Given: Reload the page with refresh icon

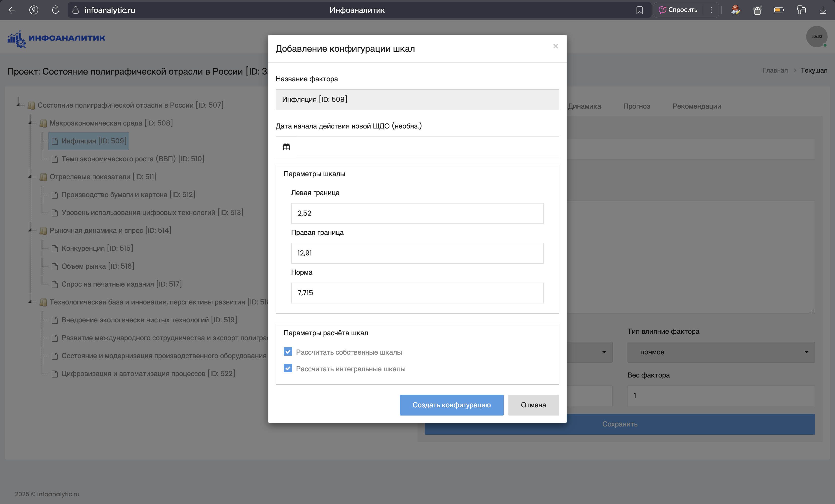Looking at the screenshot, I should pyautogui.click(x=56, y=10).
